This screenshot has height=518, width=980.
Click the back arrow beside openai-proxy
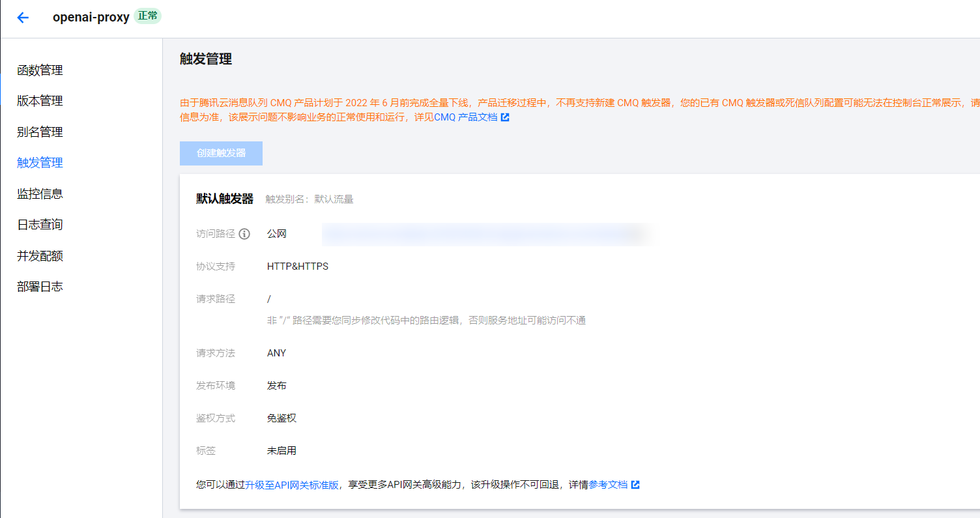click(x=23, y=17)
